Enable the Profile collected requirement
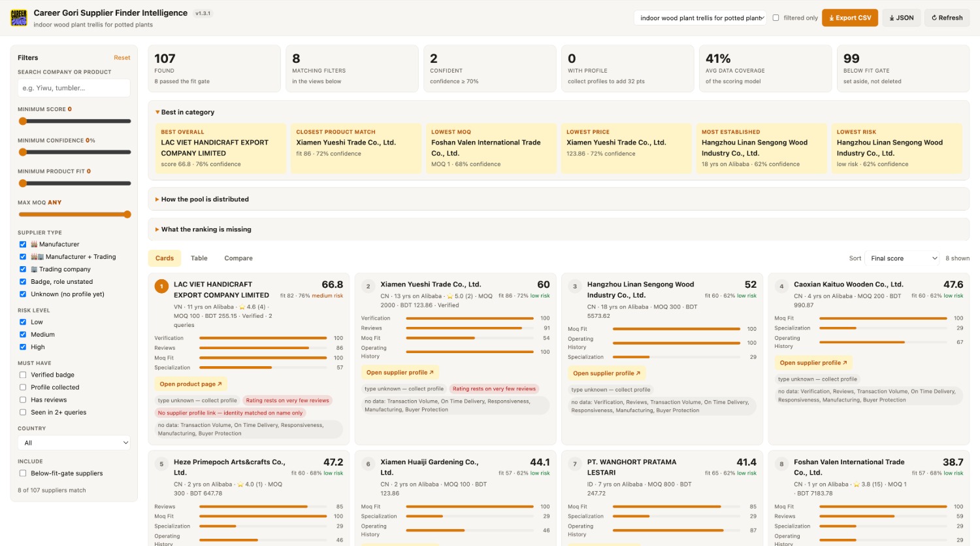This screenshot has height=546, width=980. point(23,387)
